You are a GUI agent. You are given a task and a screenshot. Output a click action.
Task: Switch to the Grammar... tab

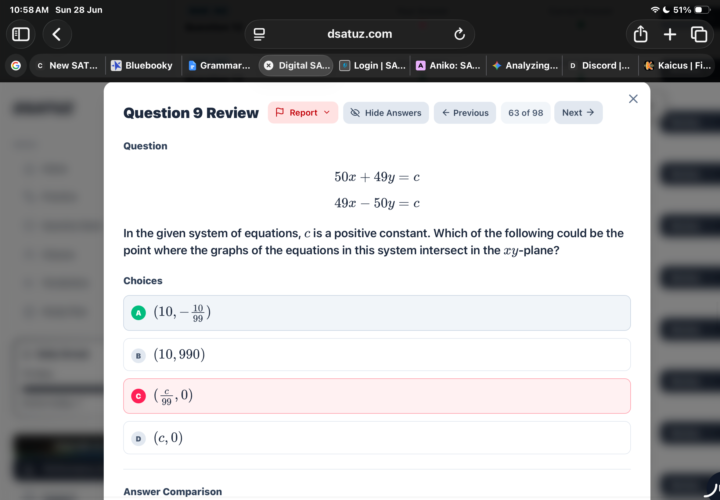click(x=219, y=66)
